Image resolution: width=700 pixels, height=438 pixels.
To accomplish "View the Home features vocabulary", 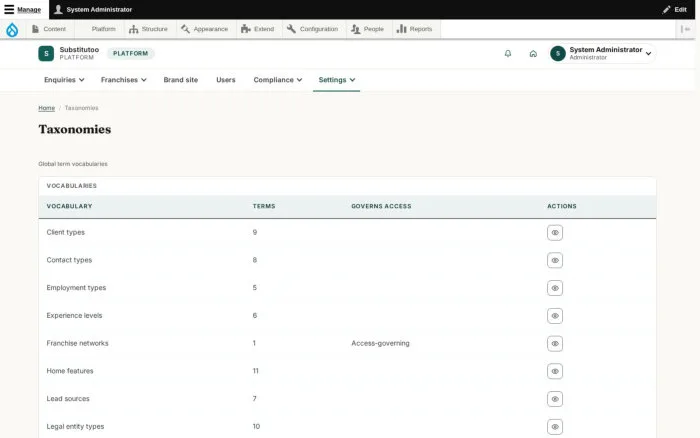I will click(x=555, y=371).
